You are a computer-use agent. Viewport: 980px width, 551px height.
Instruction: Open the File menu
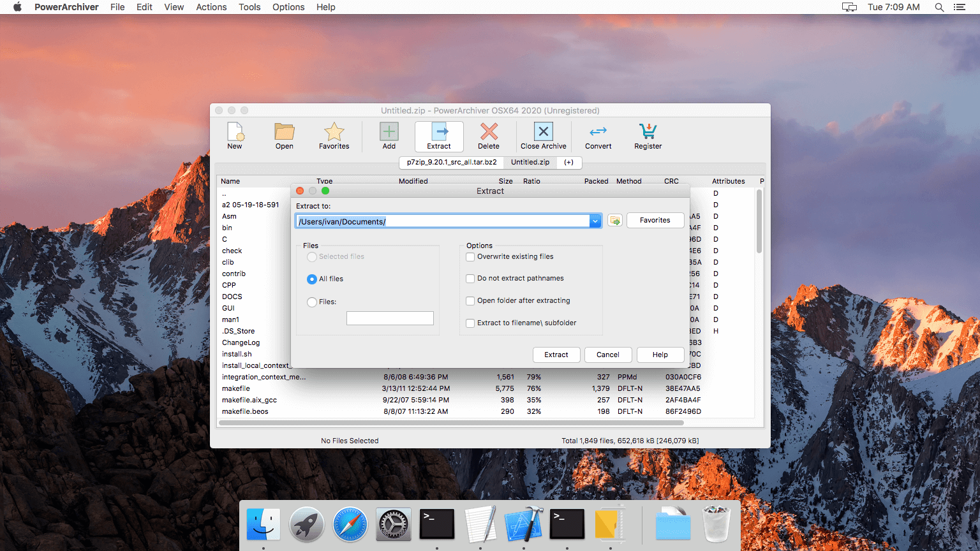point(117,7)
